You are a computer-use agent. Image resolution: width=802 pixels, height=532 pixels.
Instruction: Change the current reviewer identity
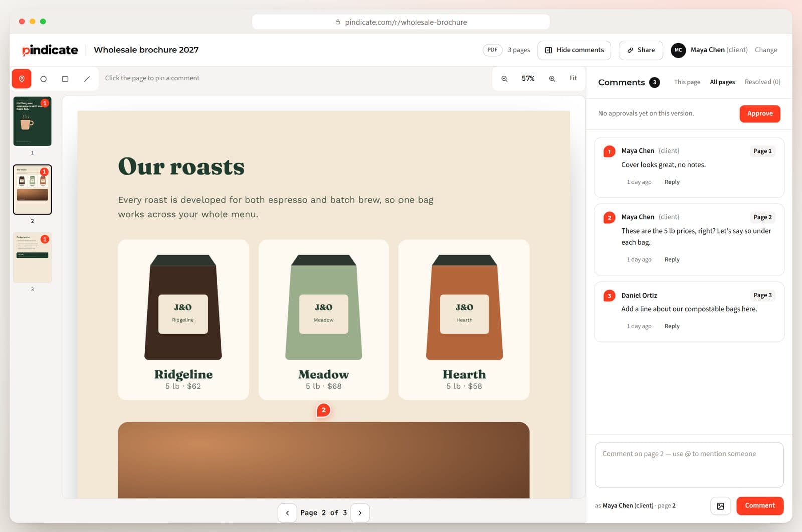[766, 50]
